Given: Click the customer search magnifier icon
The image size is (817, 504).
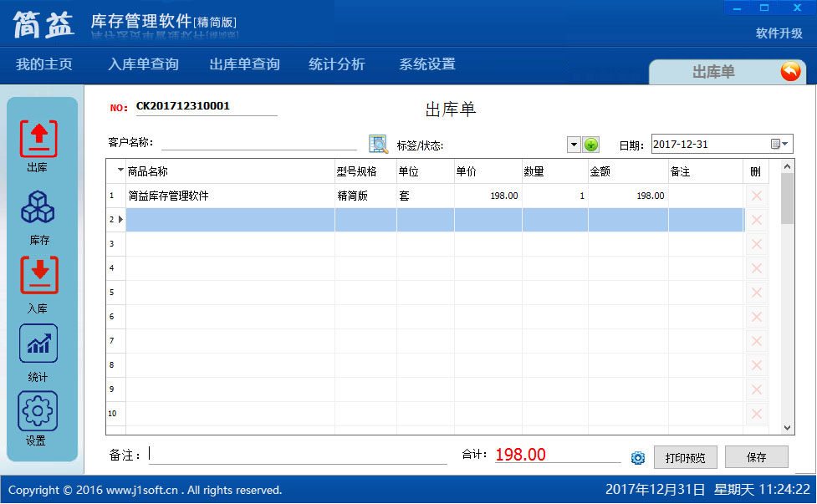Looking at the screenshot, I should pos(378,144).
